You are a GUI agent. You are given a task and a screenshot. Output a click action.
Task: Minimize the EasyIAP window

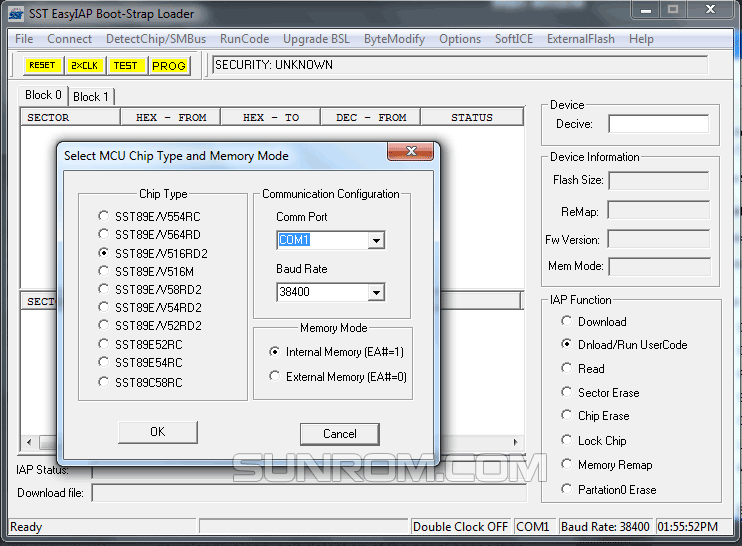(646, 10)
